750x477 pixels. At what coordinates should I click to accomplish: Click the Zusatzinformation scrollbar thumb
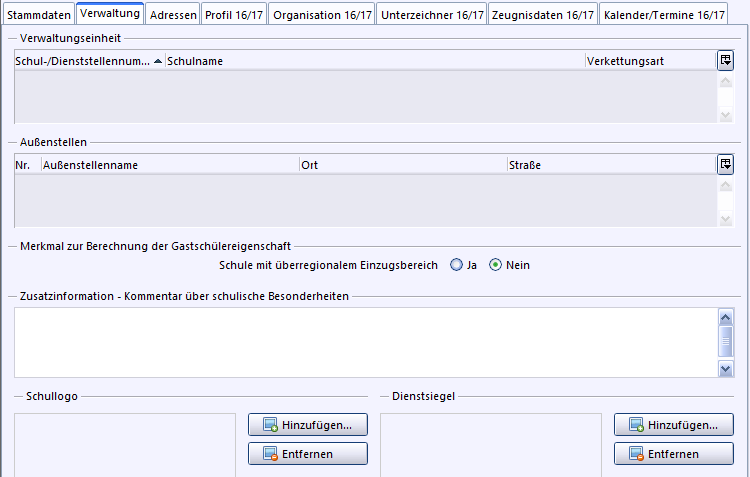(726, 341)
